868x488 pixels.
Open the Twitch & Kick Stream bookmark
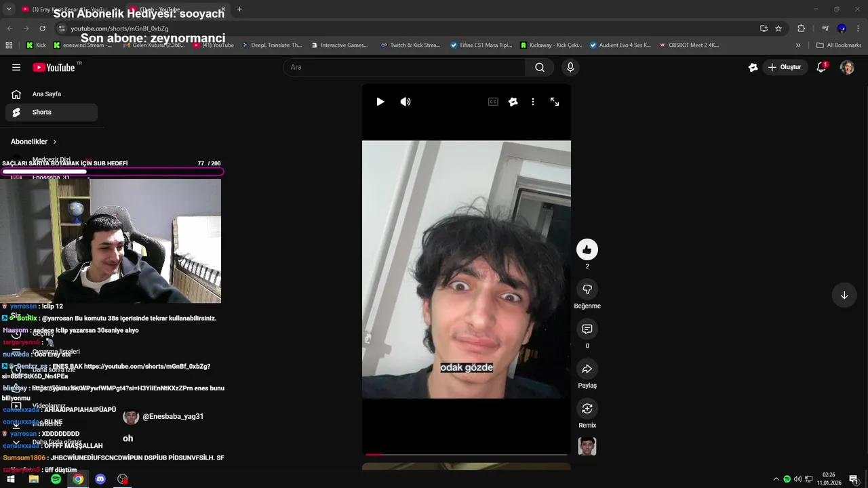tap(410, 45)
